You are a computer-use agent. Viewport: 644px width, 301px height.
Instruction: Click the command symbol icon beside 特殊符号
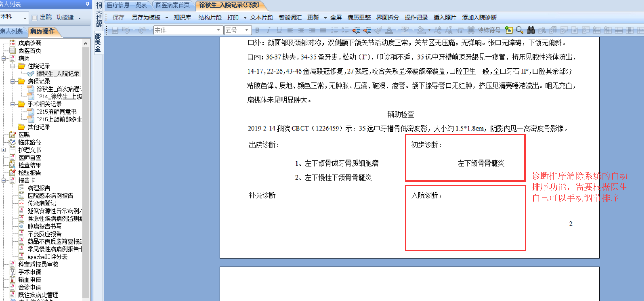pyautogui.click(x=471, y=30)
